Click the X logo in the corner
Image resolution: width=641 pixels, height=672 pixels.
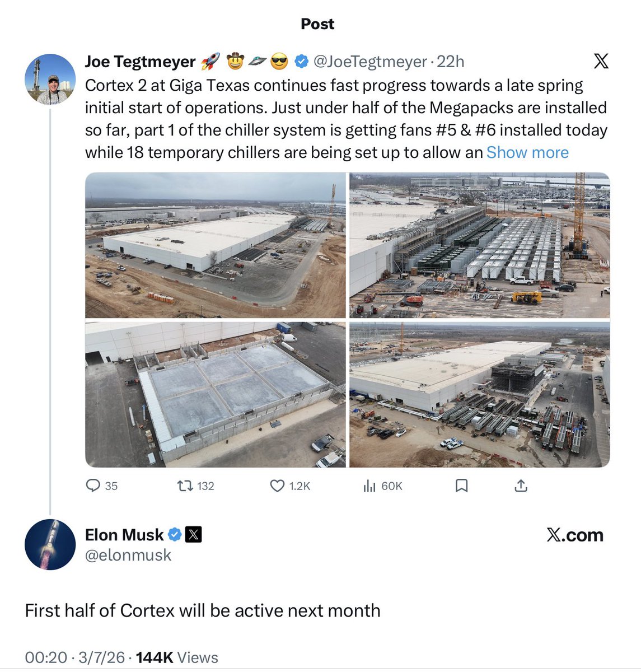click(602, 62)
